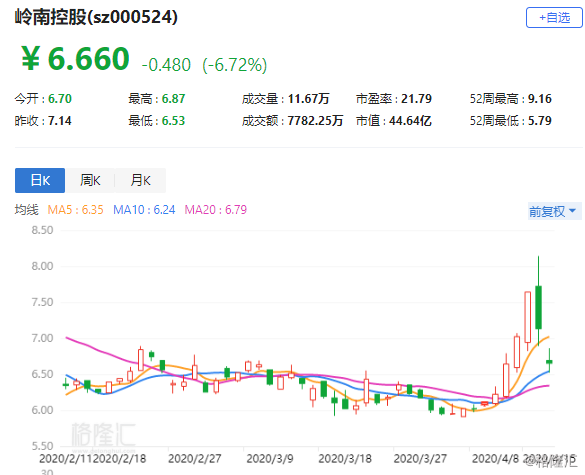Open the 前复权 dropdown
The width and height of the screenshot is (585, 475).
tap(554, 212)
